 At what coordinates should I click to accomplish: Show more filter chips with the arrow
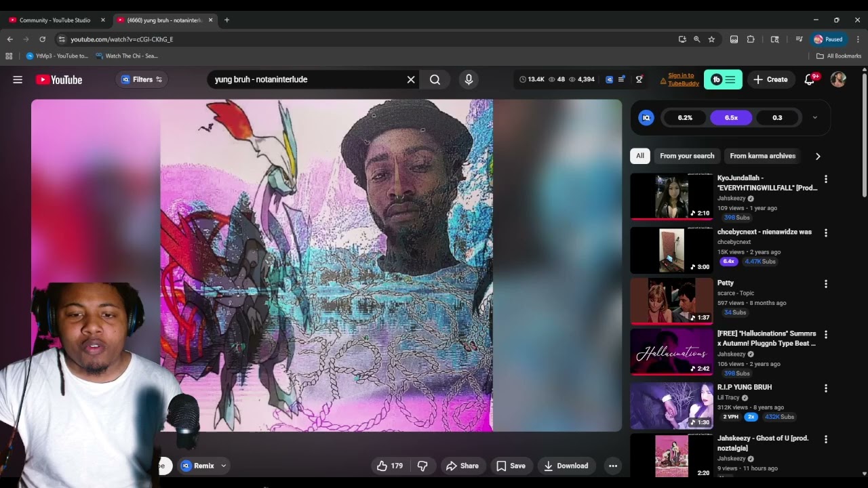click(818, 156)
